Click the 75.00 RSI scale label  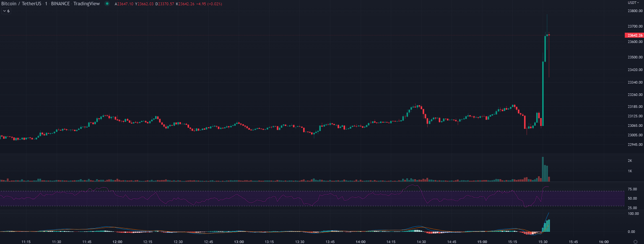point(632,189)
